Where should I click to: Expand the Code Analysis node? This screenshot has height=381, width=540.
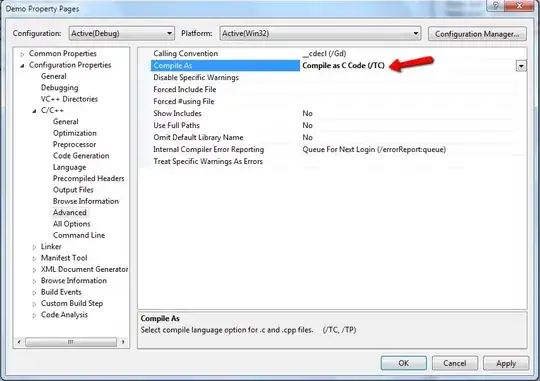[34, 315]
